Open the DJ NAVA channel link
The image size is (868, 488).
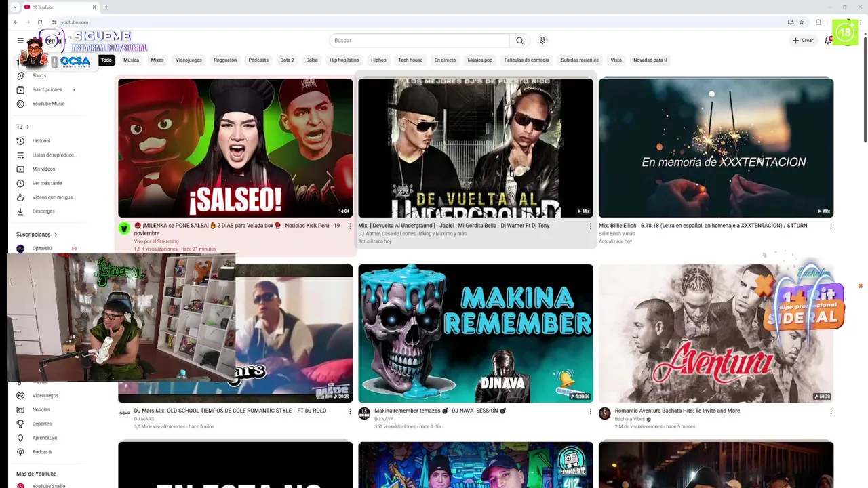tap(384, 419)
